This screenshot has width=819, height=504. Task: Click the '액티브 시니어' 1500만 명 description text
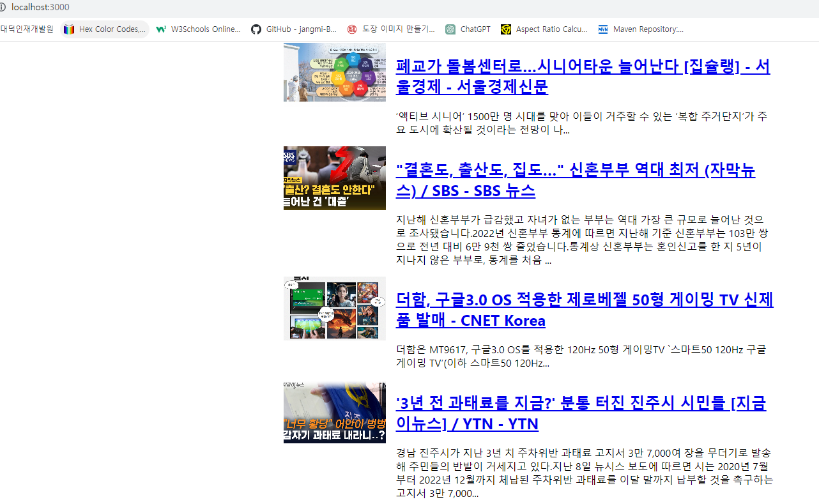click(581, 123)
